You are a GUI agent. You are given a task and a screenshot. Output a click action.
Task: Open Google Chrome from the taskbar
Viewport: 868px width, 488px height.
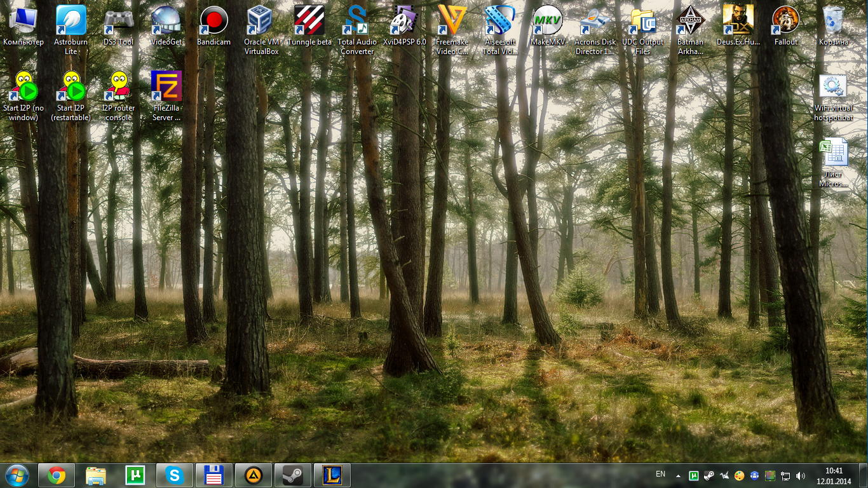[x=57, y=475]
